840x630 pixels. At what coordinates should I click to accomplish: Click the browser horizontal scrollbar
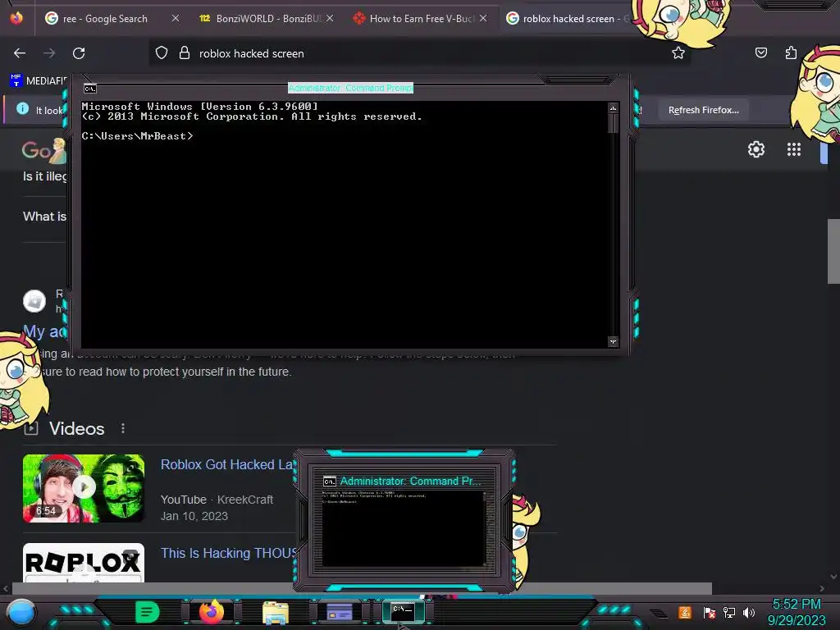pos(362,588)
